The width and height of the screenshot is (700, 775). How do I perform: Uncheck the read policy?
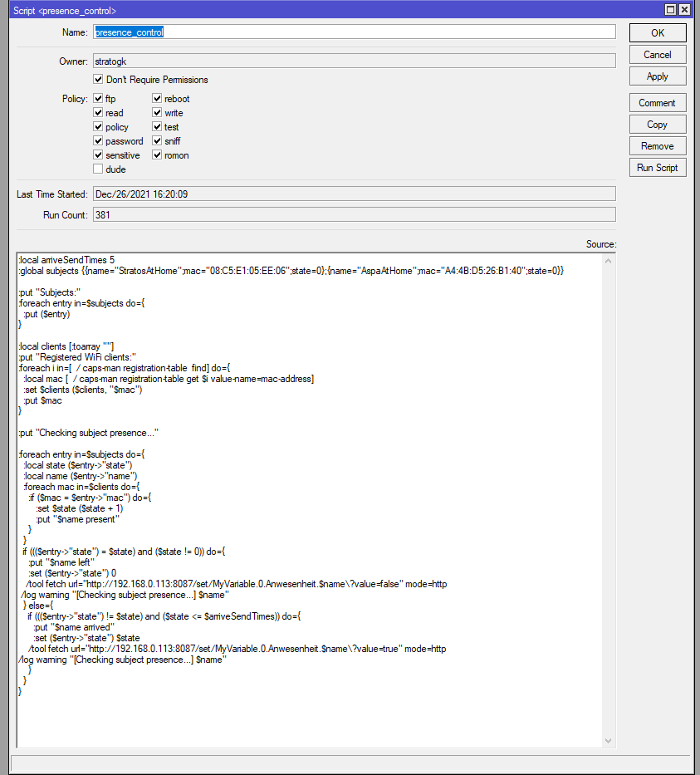pyautogui.click(x=98, y=113)
